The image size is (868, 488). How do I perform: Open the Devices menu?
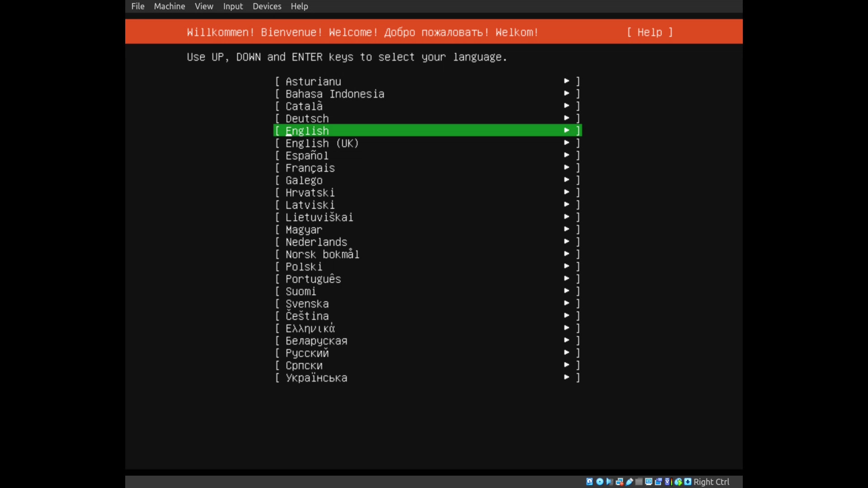point(267,6)
